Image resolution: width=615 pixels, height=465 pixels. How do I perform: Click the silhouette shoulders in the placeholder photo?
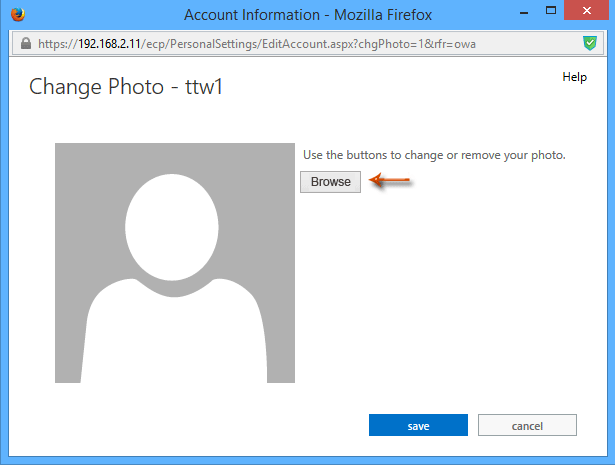click(x=174, y=330)
